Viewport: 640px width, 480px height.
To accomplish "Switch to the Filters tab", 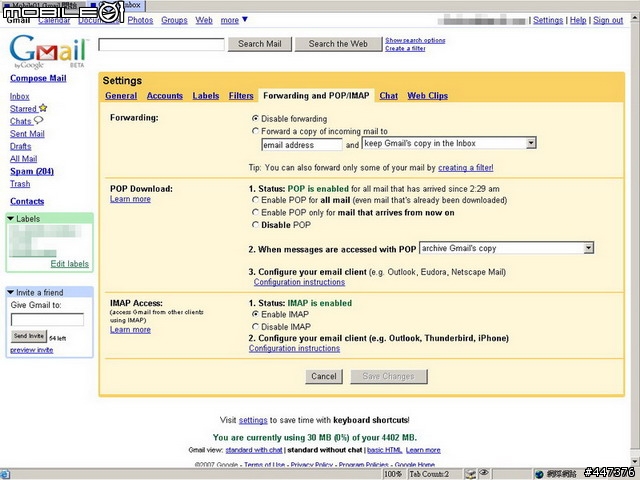I will point(241,96).
